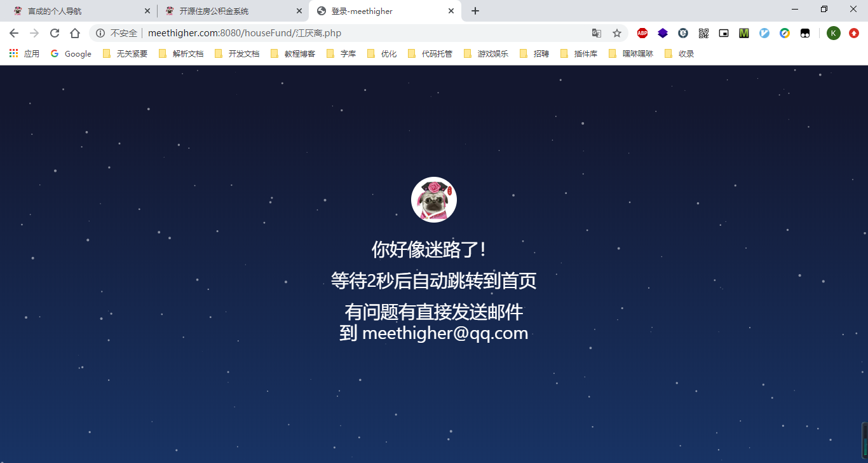Image resolution: width=868 pixels, height=463 pixels.
Task: Switch to the 言成的个人导航 tab
Action: 78,11
